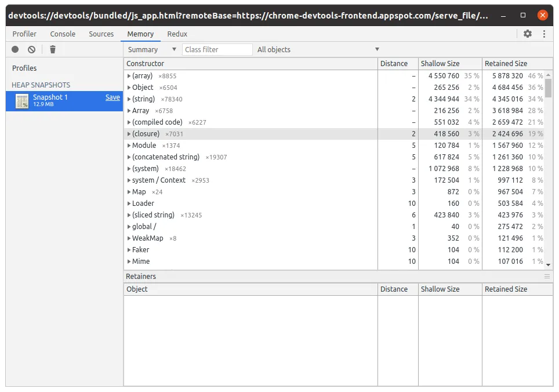Viewport: 559px width, 392px height.
Task: Expand the WeakMap constructor entry
Action: pos(129,238)
